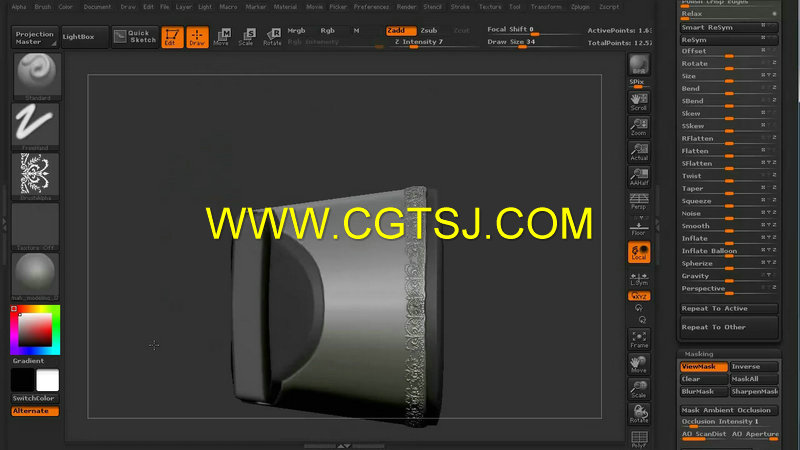The width and height of the screenshot is (800, 450).
Task: Select the white main color swatch
Action: click(47, 380)
